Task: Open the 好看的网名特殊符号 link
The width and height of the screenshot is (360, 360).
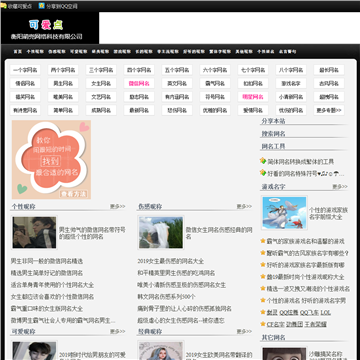Action: [x=306, y=174]
